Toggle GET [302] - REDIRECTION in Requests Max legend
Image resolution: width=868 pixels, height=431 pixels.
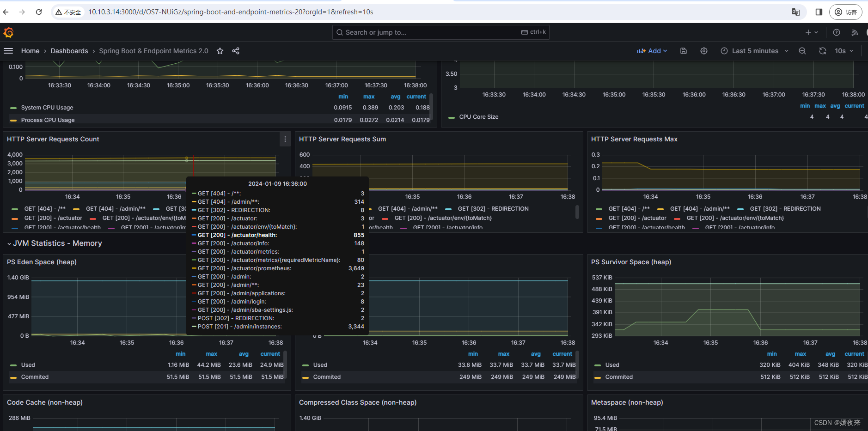click(785, 209)
